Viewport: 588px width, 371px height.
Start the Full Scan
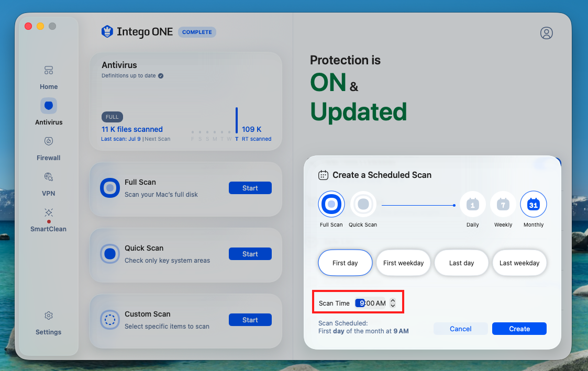(250, 188)
